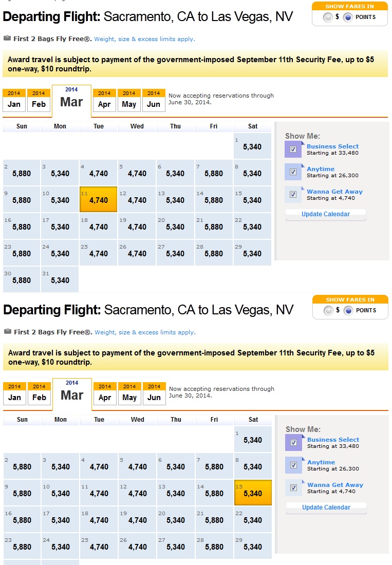
Task: Uncheck Business Select checkbox in the upper panel
Action: [293, 149]
